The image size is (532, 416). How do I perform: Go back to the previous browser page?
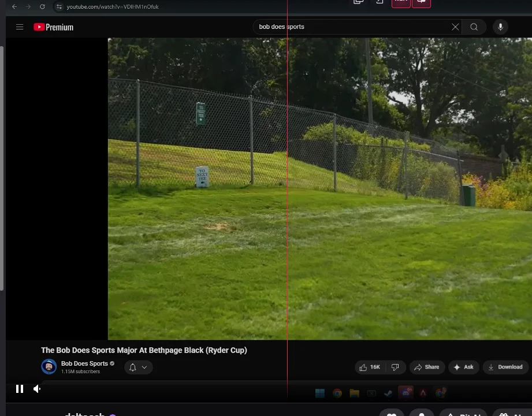click(x=14, y=6)
